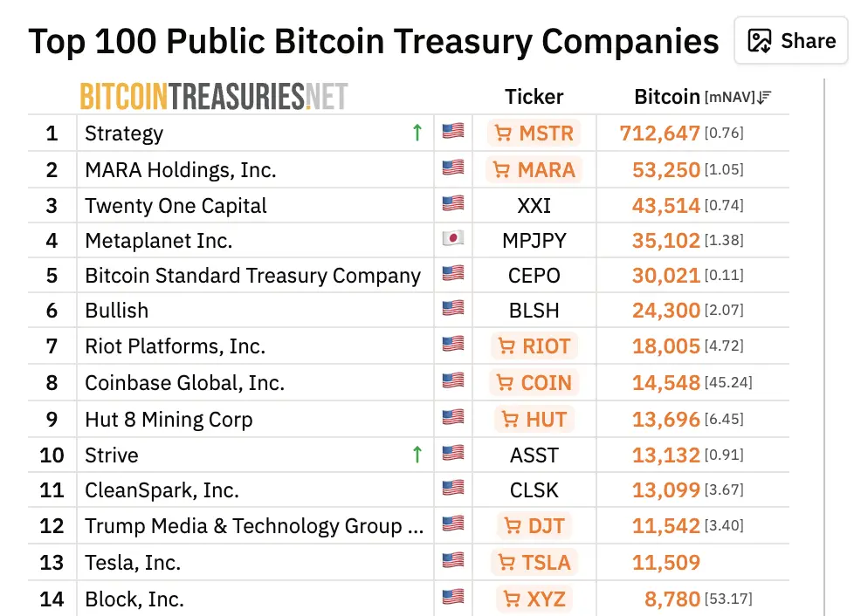Click the US flag beside Coinbase Global
The height and width of the screenshot is (616, 854).
452,381
